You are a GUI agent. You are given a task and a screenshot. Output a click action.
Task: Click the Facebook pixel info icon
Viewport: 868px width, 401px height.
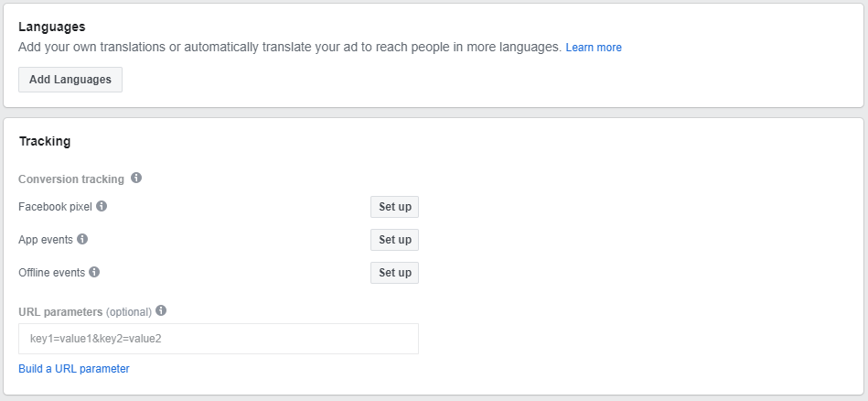102,206
